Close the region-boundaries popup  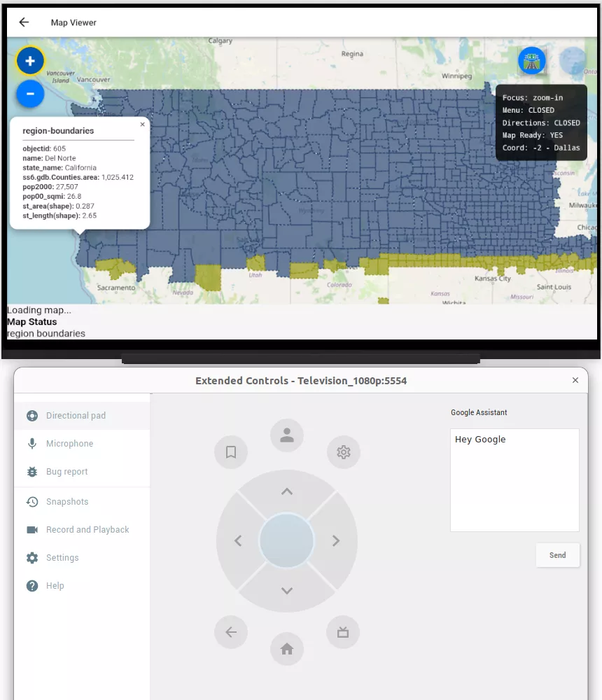(x=142, y=125)
